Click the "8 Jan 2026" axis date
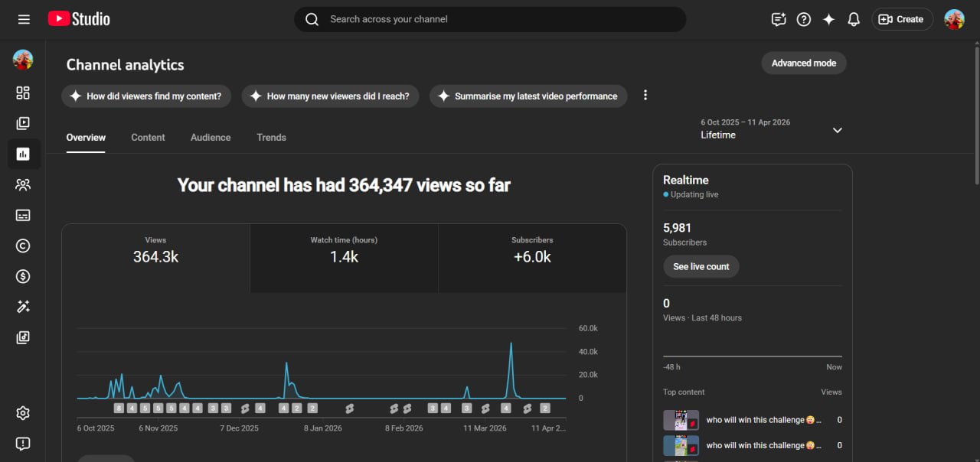Viewport: 980px width, 462px height. 323,428
